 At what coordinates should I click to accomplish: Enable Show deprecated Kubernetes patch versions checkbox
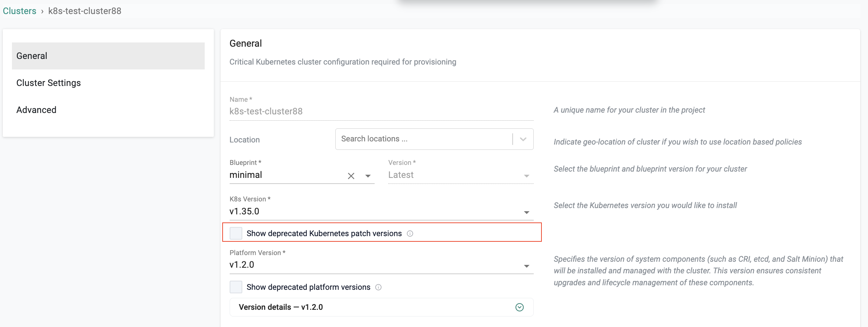click(x=236, y=233)
